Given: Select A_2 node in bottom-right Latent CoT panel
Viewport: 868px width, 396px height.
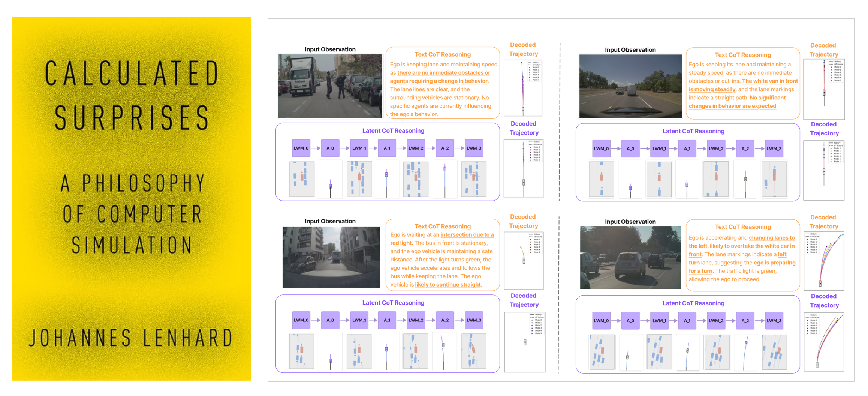Looking at the screenshot, I should tap(745, 321).
